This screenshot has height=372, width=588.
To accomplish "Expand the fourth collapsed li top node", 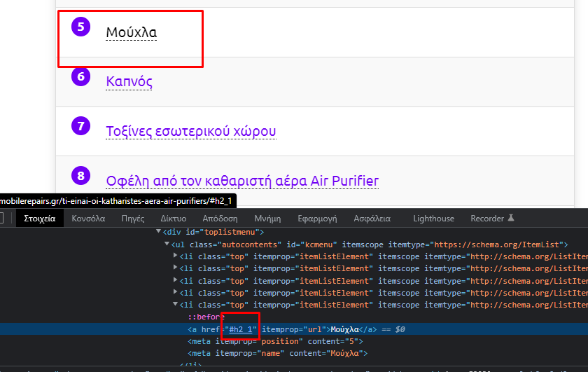I will tap(175, 292).
